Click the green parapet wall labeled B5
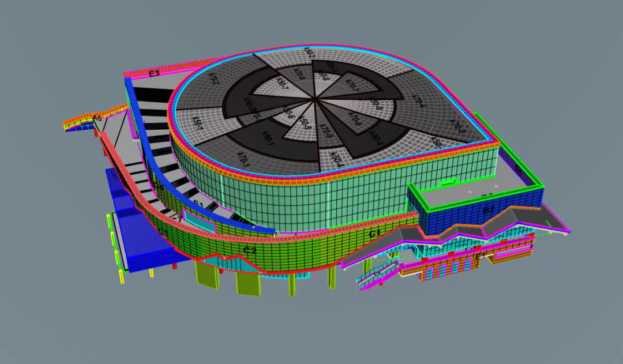This screenshot has width=623, height=364. 518,171
